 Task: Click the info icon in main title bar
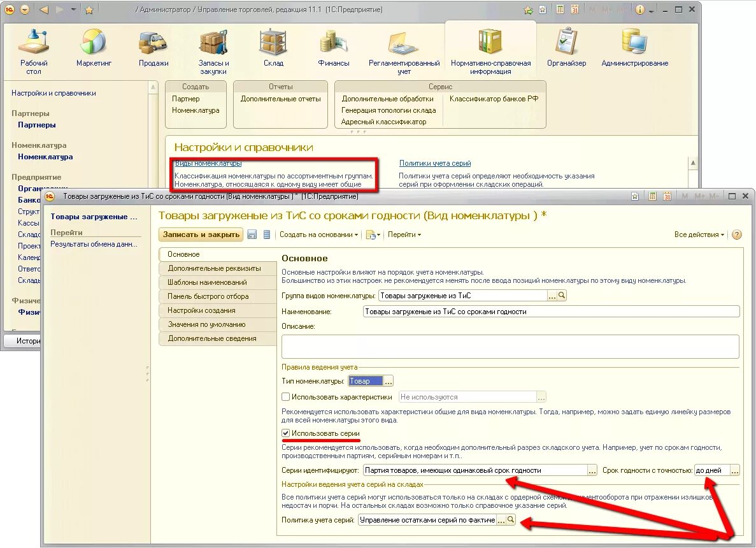point(640,10)
